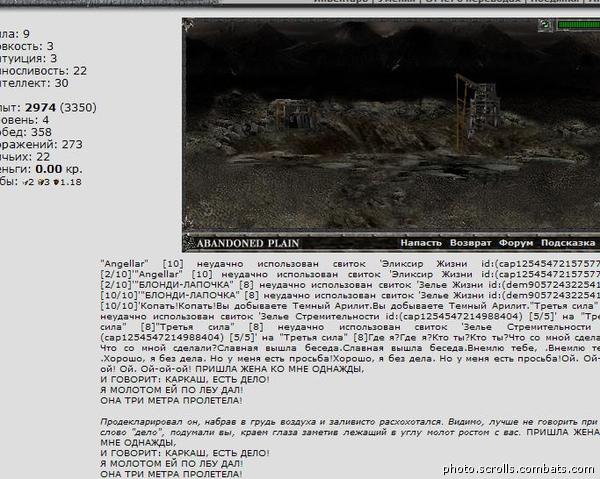Click the stat value 22 above the 30
Viewport: 600px width, 479px height.
(x=80, y=71)
